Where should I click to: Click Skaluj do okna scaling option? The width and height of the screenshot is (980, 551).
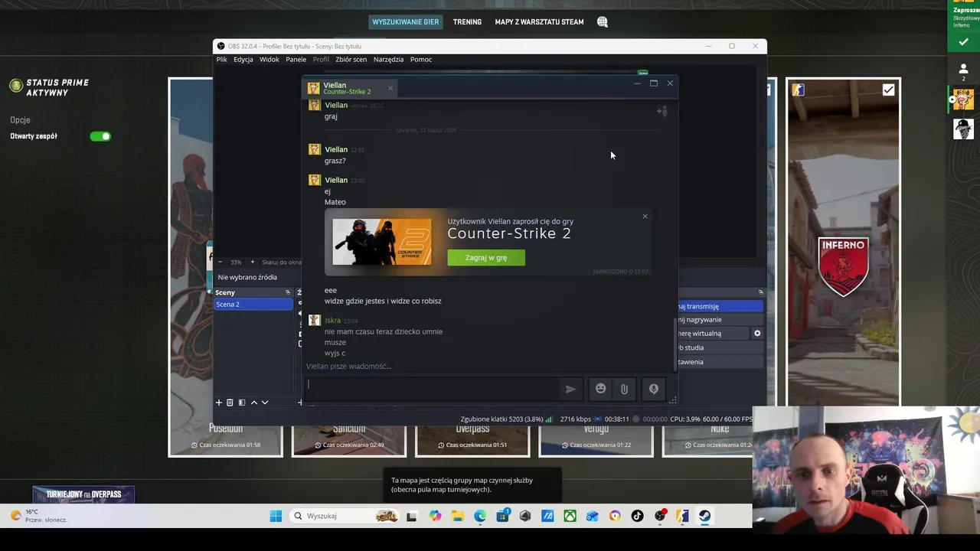click(x=281, y=262)
